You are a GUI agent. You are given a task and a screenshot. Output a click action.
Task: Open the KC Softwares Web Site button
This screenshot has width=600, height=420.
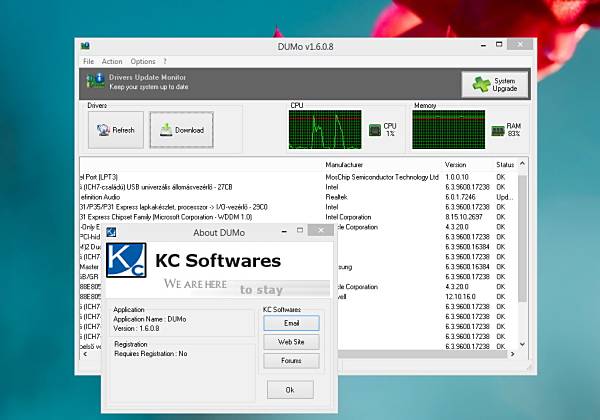pyautogui.click(x=291, y=342)
